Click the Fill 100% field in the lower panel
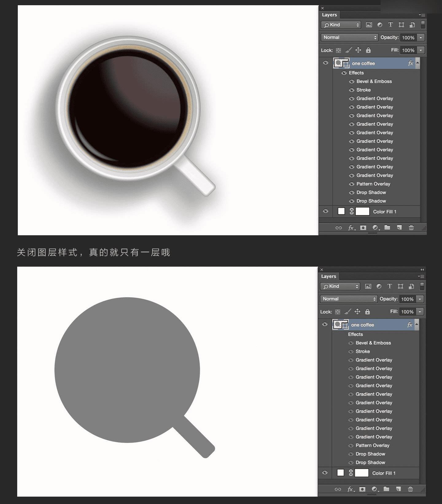The image size is (442, 504). (408, 311)
